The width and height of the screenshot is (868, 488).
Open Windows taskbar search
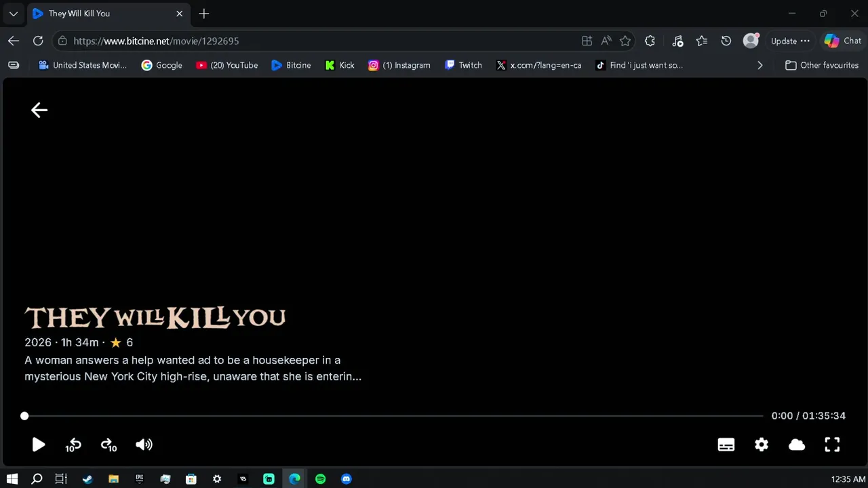click(x=37, y=479)
